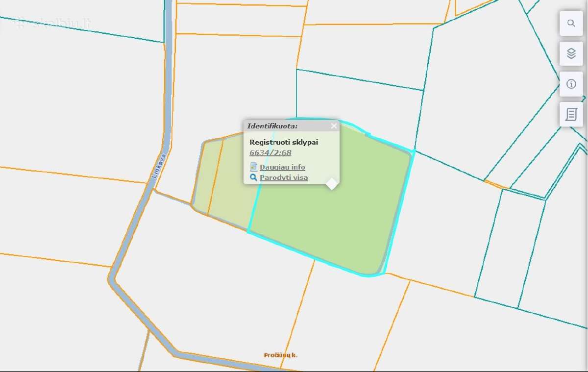Screen dimensions: 588x372
Task: Click the Pročiūnų k. village label
Action: pos(281,355)
